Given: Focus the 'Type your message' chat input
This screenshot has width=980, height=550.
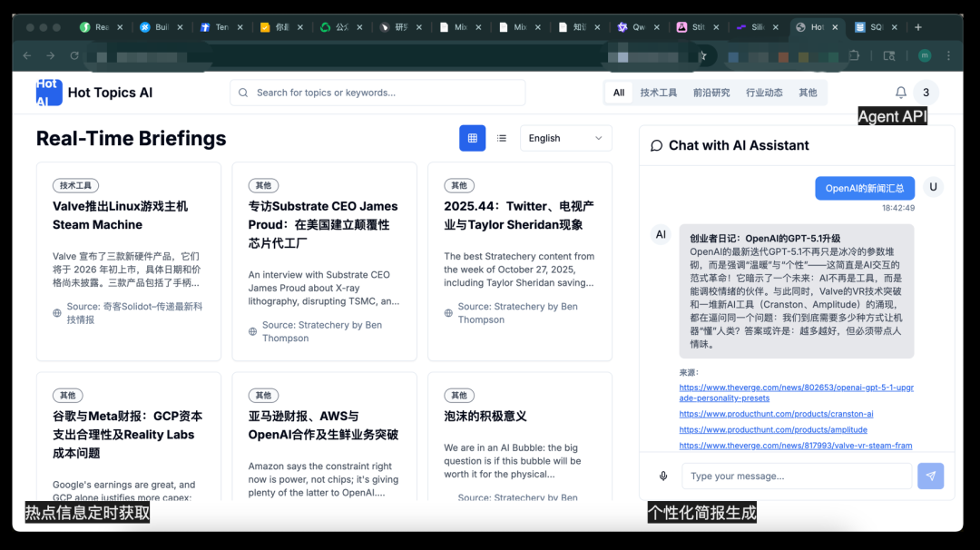Looking at the screenshot, I should click(x=797, y=476).
